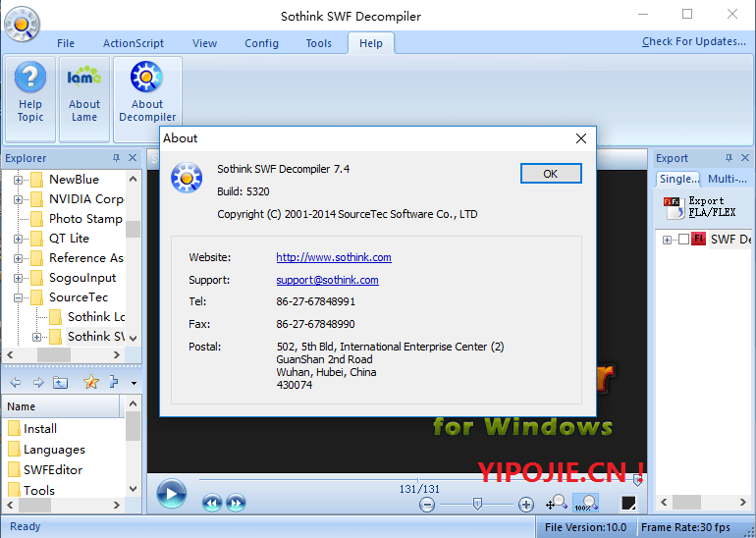Viewport: 756px width, 538px height.
Task: Open the favorites star icon
Action: pos(91,382)
